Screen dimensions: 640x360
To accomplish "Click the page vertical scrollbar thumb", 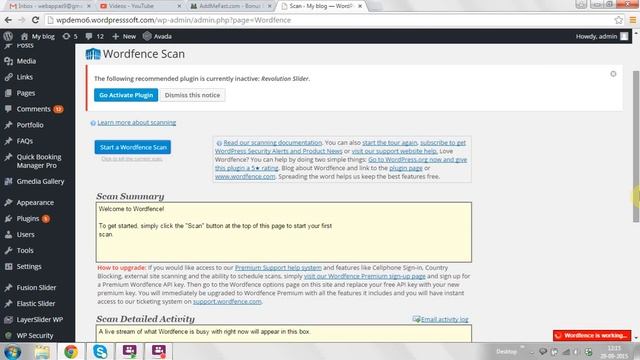I will tap(636, 146).
